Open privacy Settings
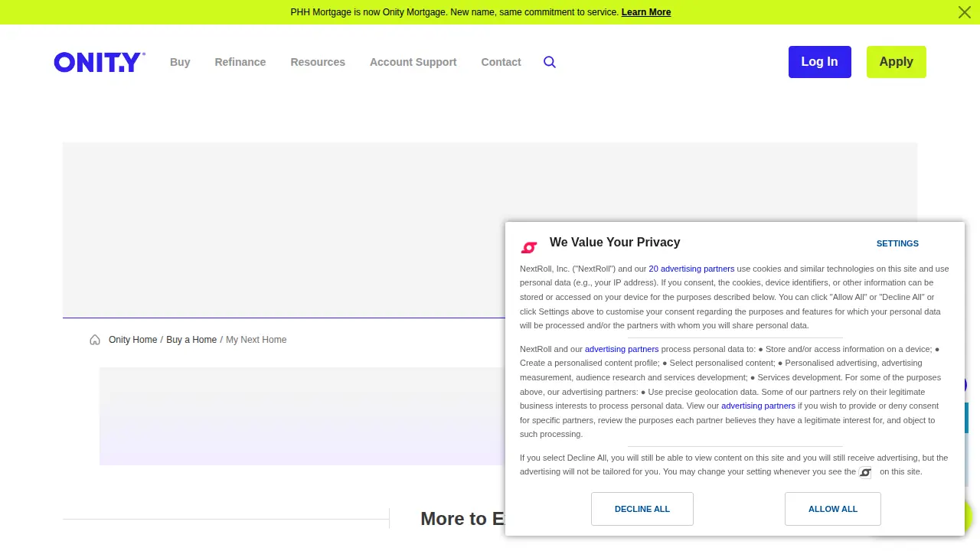This screenshot has width=980, height=551. [x=897, y=243]
